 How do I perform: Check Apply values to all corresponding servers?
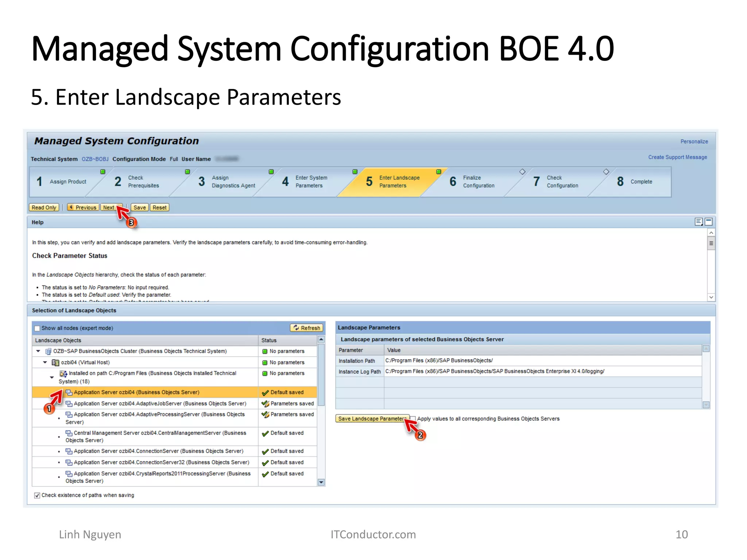point(413,419)
